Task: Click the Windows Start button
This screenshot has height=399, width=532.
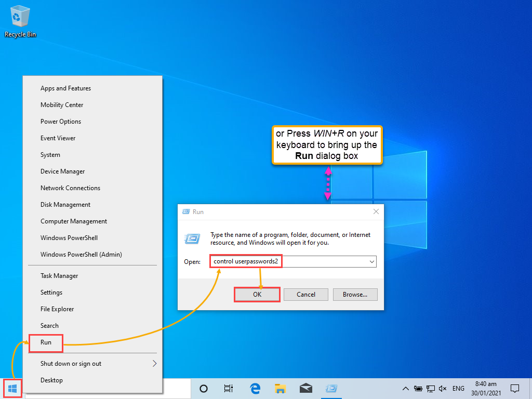Action: tap(12, 389)
